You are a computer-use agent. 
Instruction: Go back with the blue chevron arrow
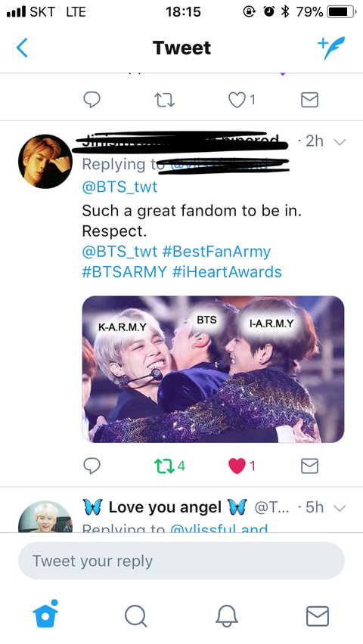(22, 48)
